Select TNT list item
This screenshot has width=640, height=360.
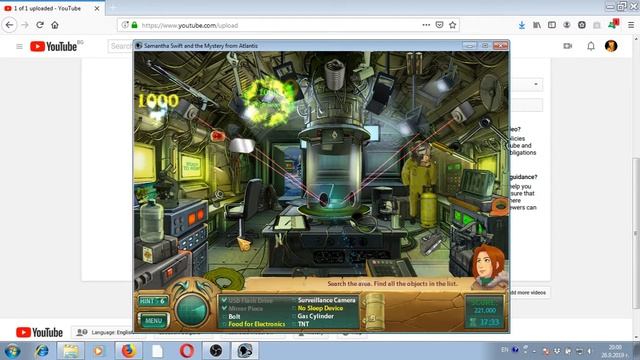[303, 324]
